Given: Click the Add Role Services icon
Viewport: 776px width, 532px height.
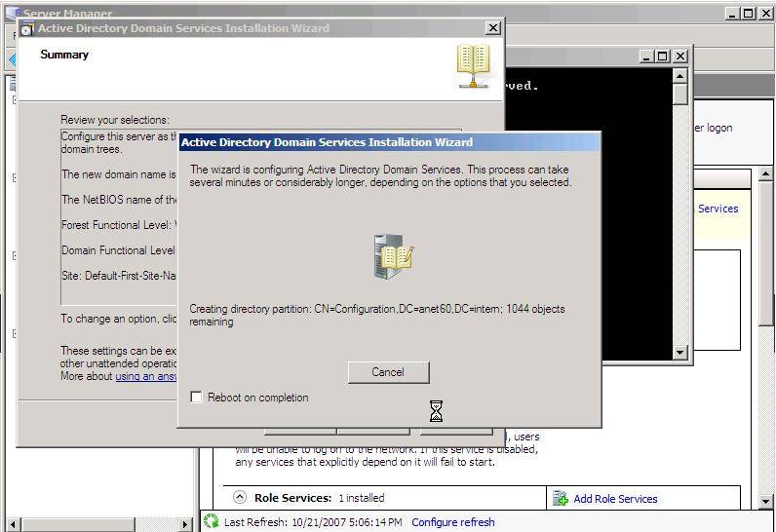Looking at the screenshot, I should click(561, 498).
